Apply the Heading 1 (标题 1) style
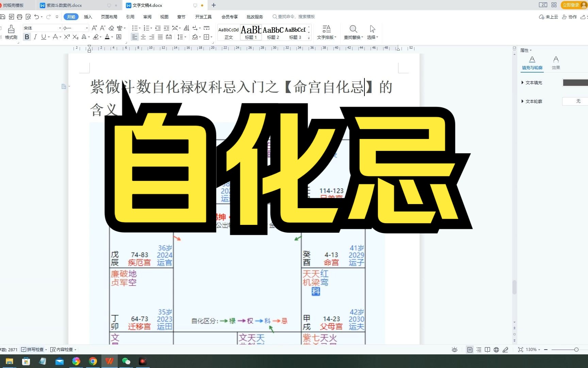Viewport: 588px width, 368px height. pos(251,32)
